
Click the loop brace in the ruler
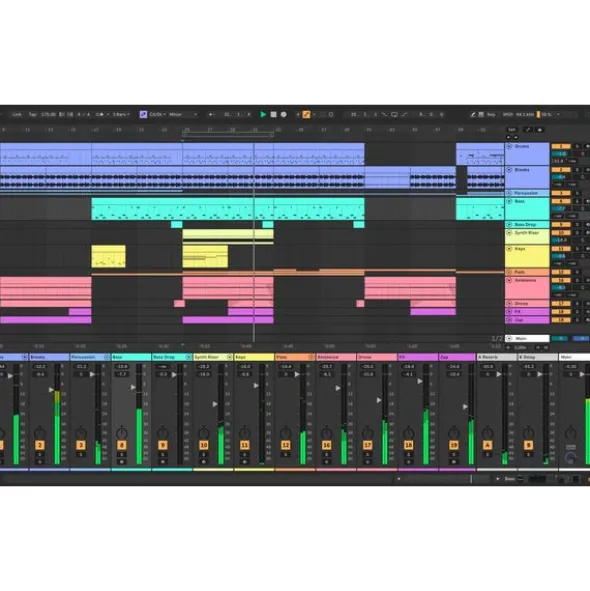228,134
